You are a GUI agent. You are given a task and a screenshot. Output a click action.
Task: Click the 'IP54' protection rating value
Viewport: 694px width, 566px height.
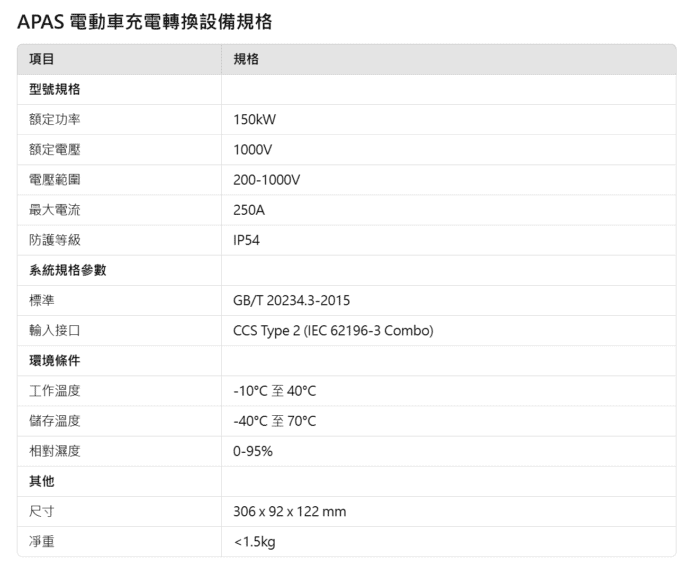(247, 240)
